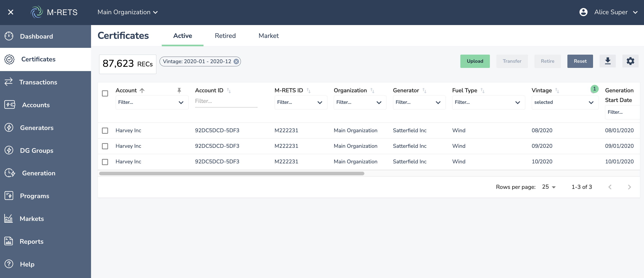
Task: Sort by the Fuel Type column arrows
Action: (482, 91)
